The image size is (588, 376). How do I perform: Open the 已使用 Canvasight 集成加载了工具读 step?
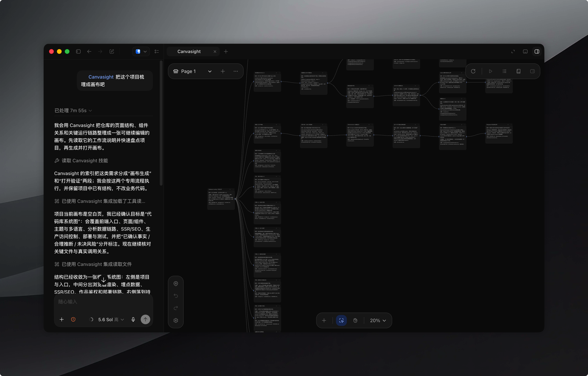100,201
